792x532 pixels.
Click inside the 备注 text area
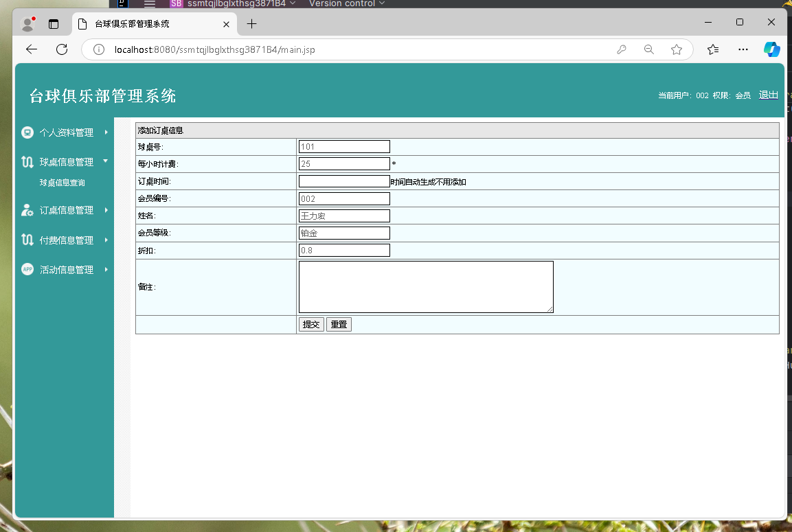coord(427,287)
